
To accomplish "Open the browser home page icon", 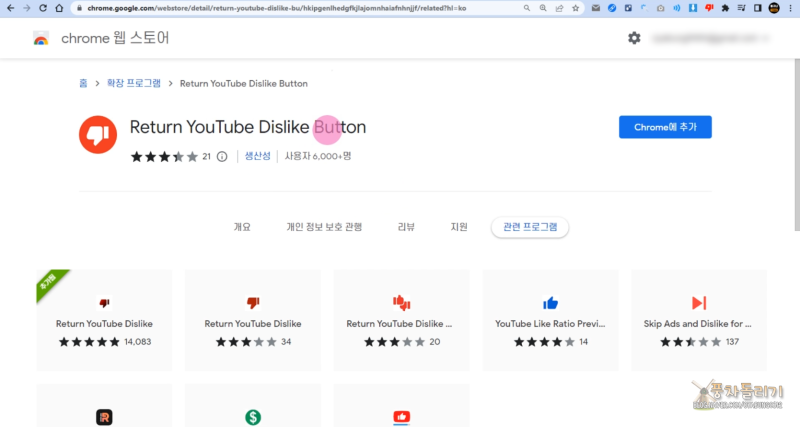I will point(59,8).
